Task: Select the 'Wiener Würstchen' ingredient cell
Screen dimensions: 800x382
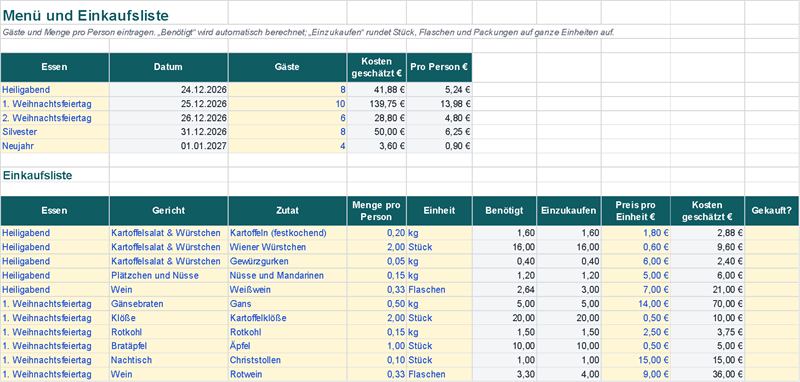Action: [x=288, y=247]
